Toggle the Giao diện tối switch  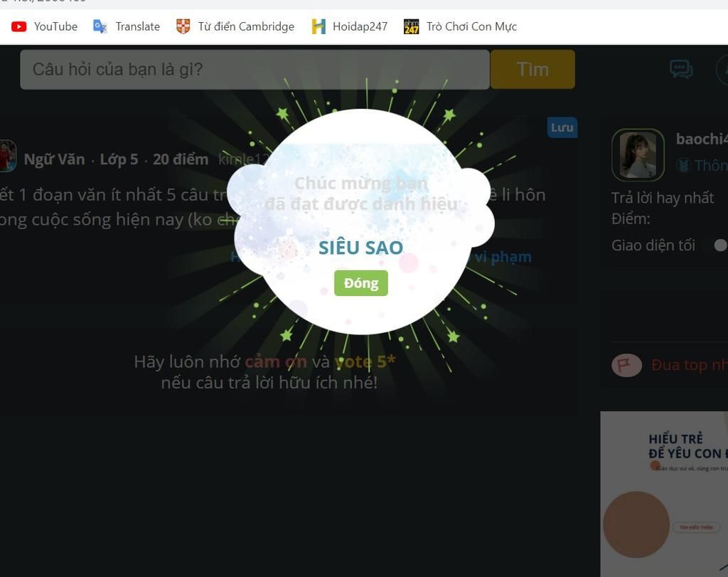[x=721, y=245]
